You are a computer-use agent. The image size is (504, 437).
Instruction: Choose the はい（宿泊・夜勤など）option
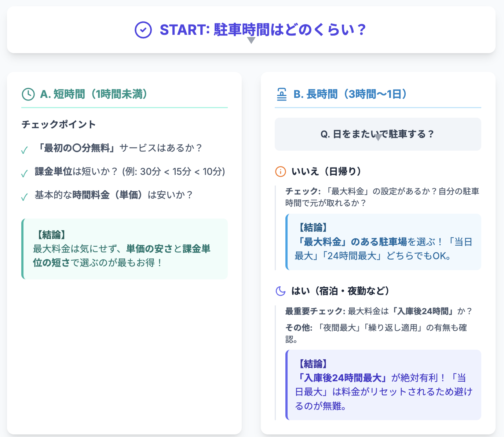coord(340,291)
